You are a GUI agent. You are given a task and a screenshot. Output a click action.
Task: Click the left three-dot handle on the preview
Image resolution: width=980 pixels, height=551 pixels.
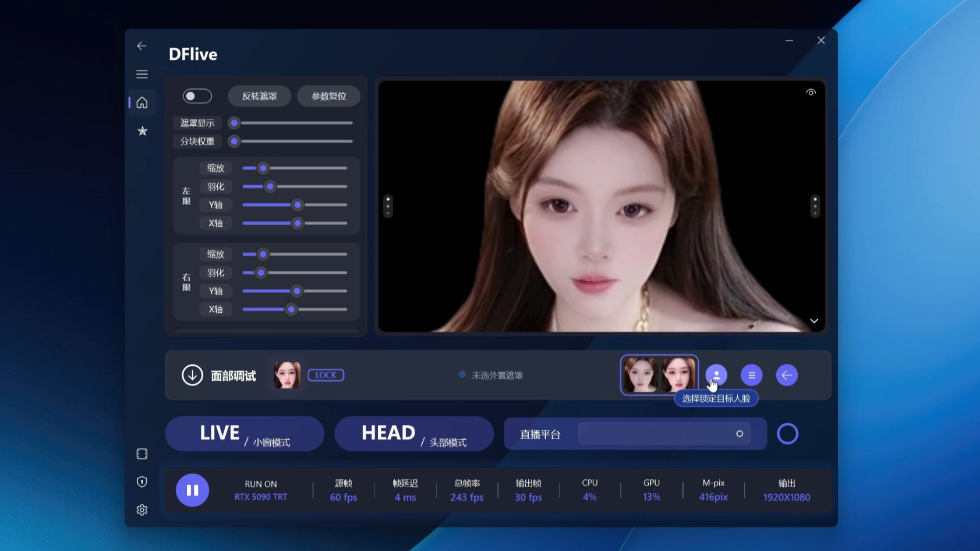click(388, 206)
